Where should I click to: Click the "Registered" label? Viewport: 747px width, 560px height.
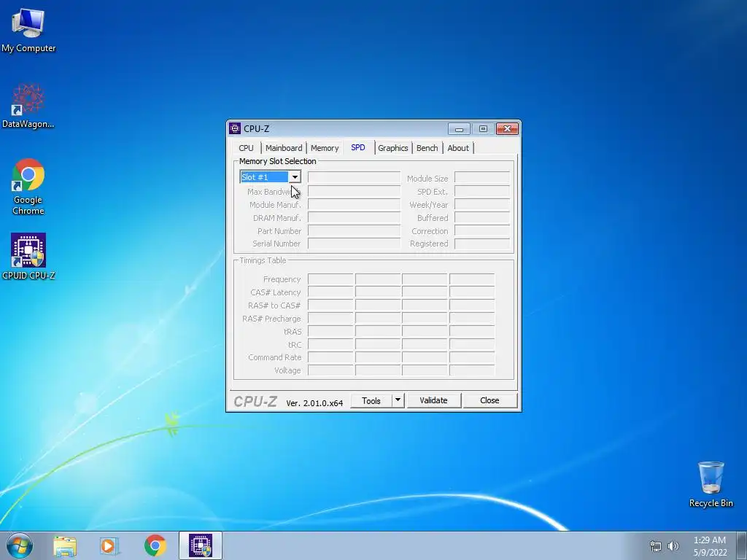[429, 244]
